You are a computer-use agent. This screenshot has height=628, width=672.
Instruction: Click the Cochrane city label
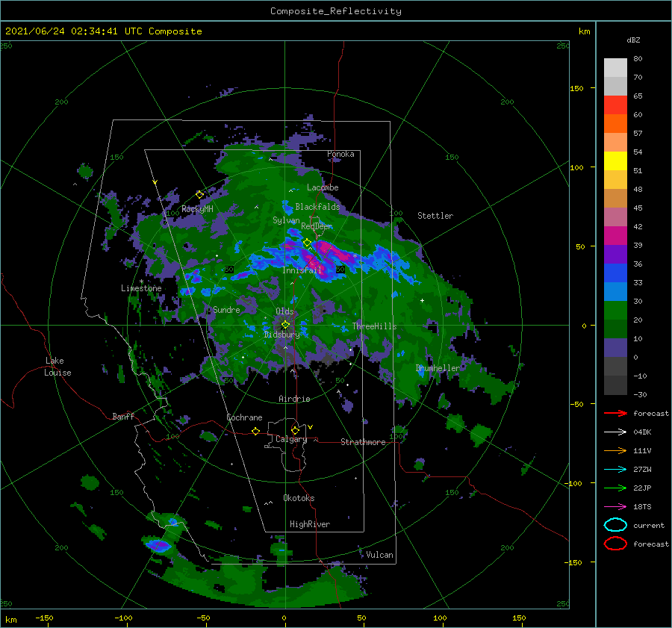click(x=244, y=417)
